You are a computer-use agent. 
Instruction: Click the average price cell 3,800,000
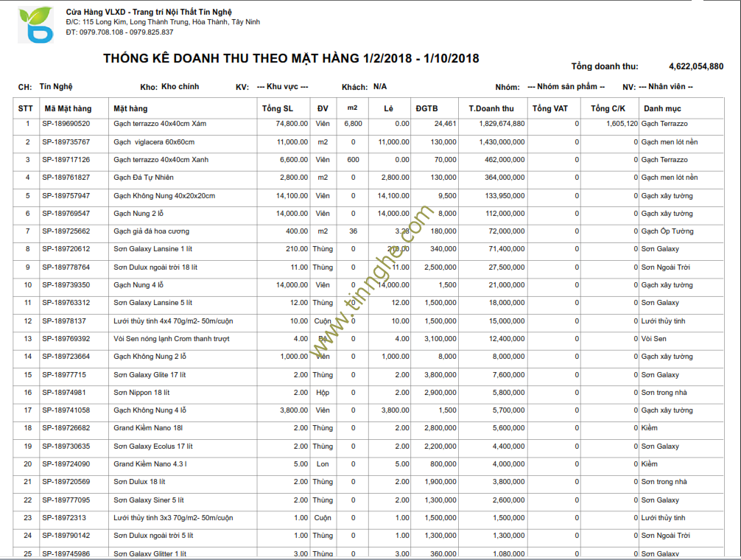(440, 375)
